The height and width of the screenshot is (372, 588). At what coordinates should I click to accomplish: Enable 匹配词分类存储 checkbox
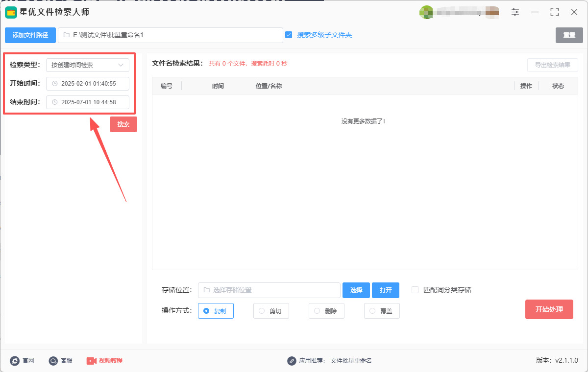coord(415,290)
